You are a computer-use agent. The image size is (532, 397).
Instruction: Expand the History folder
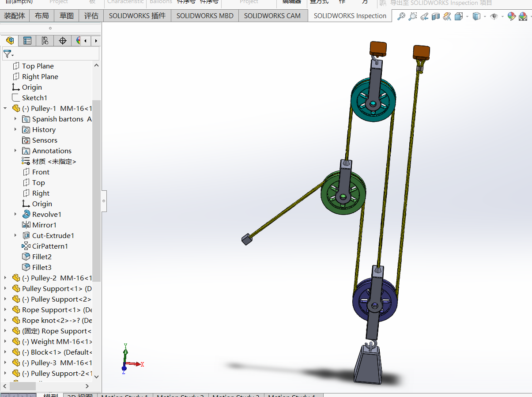[15, 129]
